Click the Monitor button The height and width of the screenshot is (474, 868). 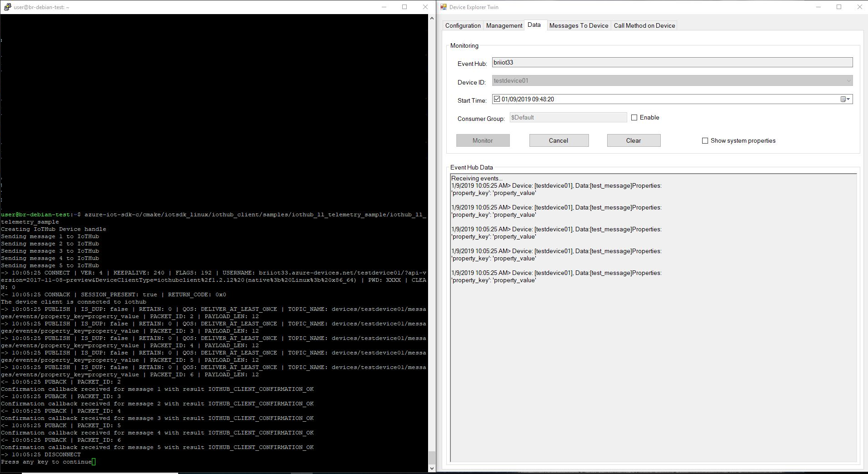[483, 140]
